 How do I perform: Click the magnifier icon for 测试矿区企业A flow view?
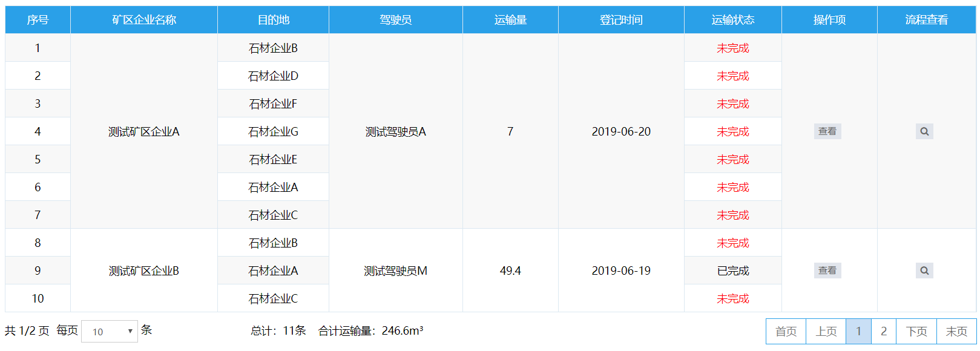(924, 131)
